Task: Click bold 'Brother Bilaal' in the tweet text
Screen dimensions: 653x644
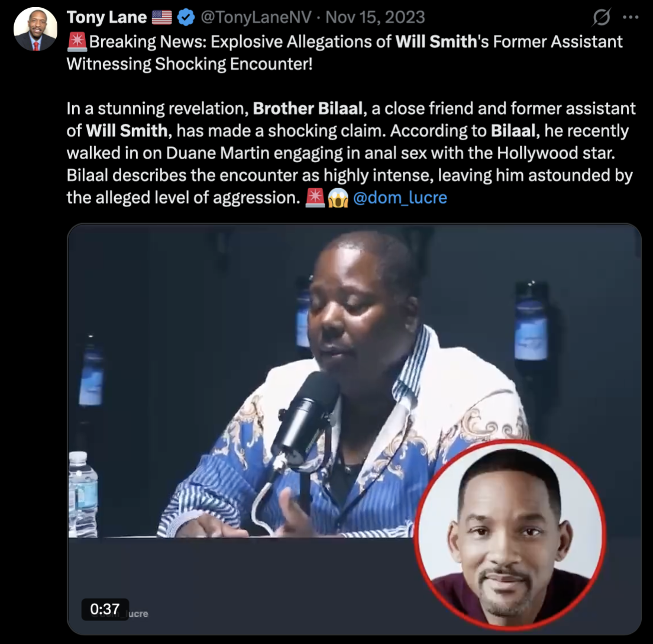Action: [308, 108]
